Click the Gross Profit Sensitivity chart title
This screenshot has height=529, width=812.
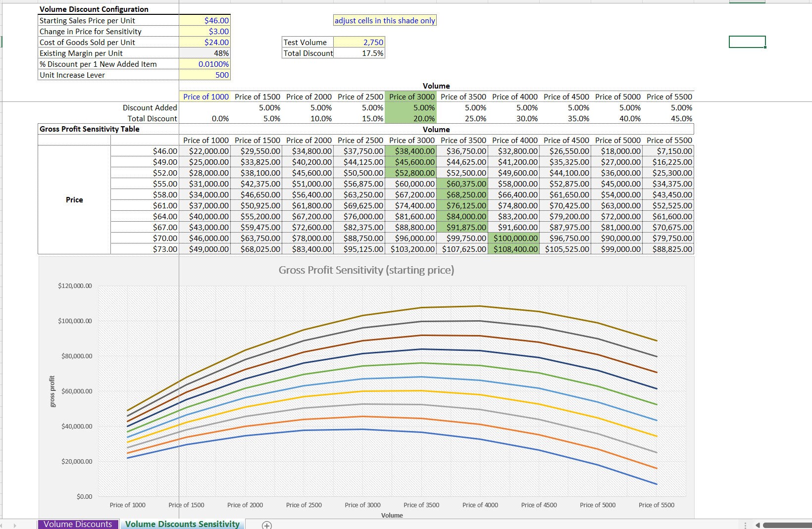(x=366, y=270)
